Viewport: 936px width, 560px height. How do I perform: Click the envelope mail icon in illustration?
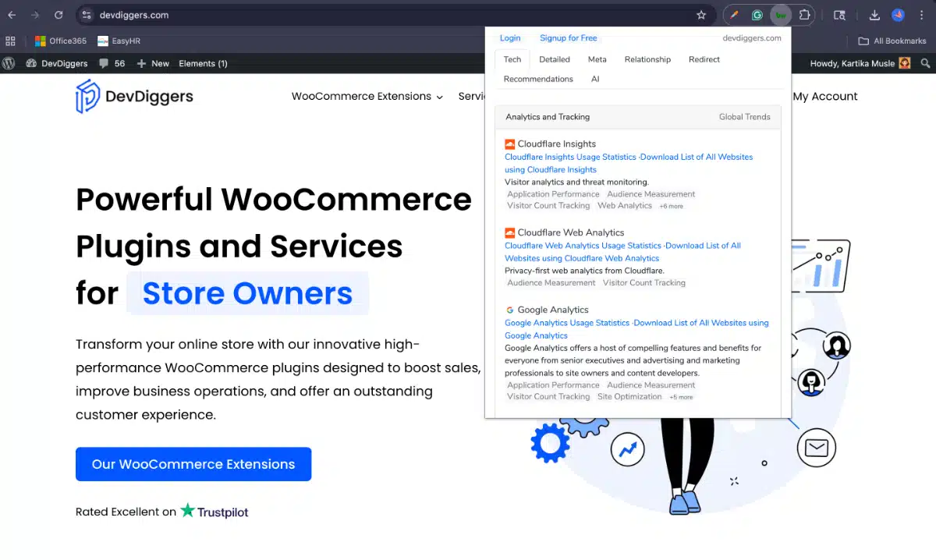click(x=817, y=448)
